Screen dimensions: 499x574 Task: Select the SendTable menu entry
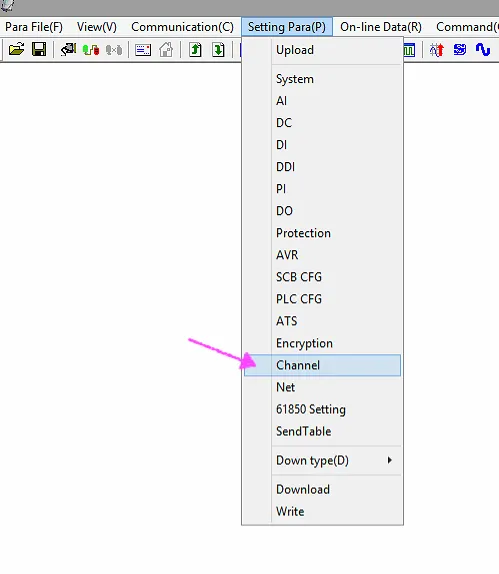[x=322, y=431]
